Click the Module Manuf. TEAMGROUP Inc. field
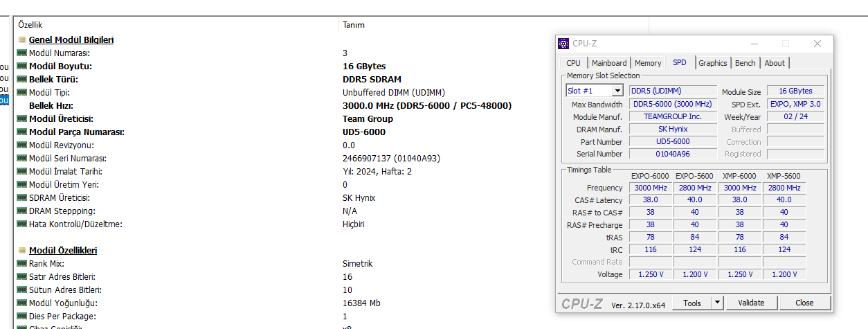 tap(673, 116)
